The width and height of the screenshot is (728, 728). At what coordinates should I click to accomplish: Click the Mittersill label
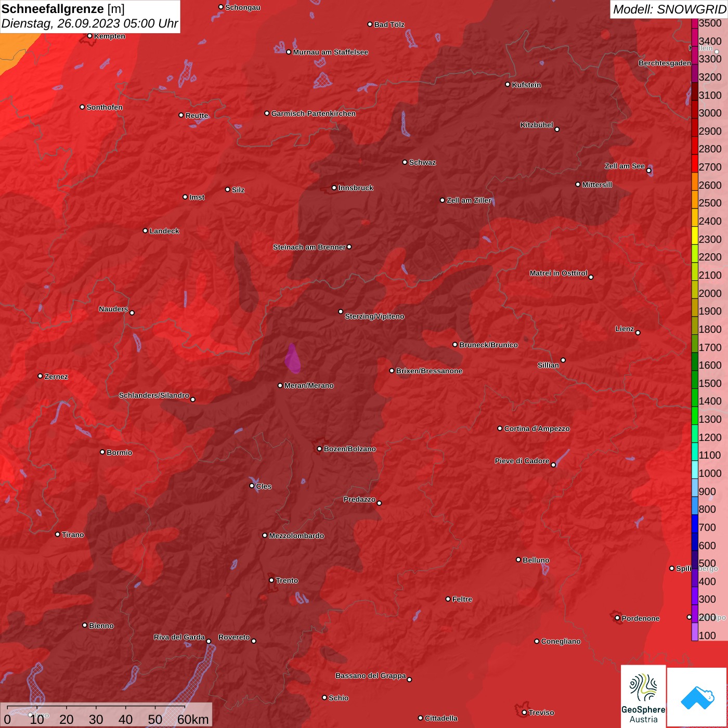(x=597, y=185)
